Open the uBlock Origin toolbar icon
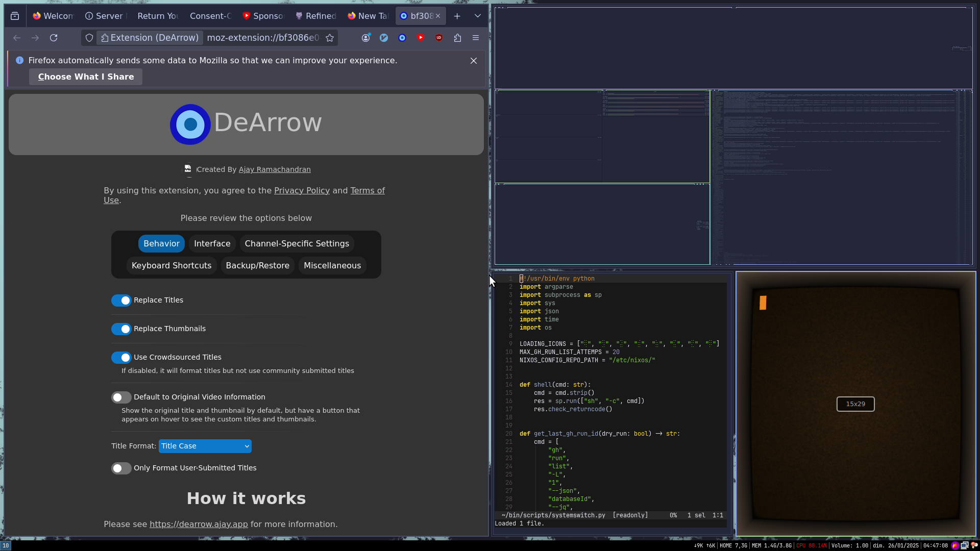 [x=439, y=38]
